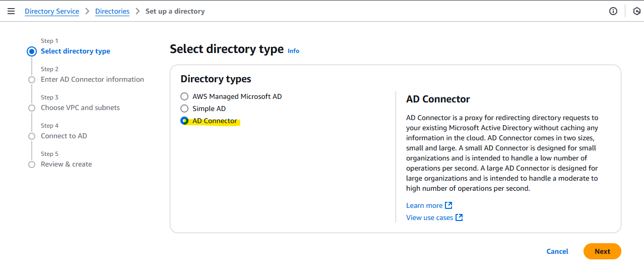The width and height of the screenshot is (644, 275).
Task: Click the info circle icon in header
Action: click(x=613, y=11)
